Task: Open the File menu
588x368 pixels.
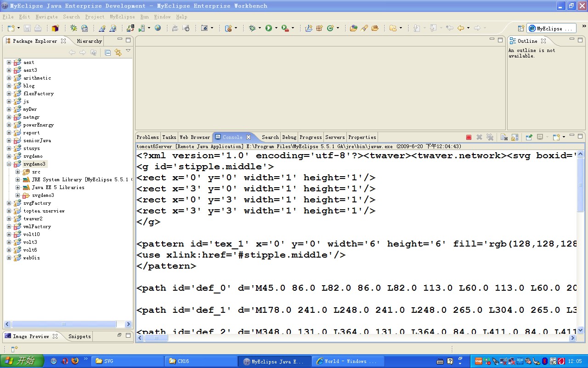Action: (8, 17)
